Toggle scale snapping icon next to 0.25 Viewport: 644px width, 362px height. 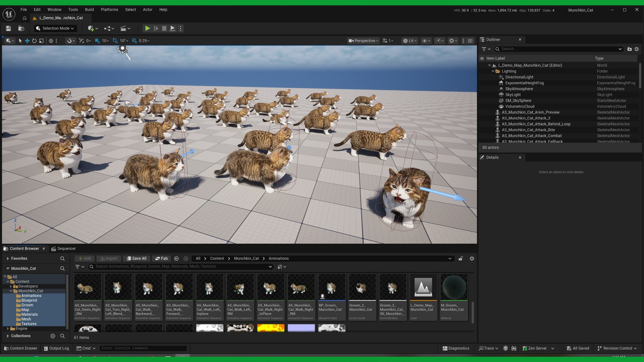(x=135, y=41)
